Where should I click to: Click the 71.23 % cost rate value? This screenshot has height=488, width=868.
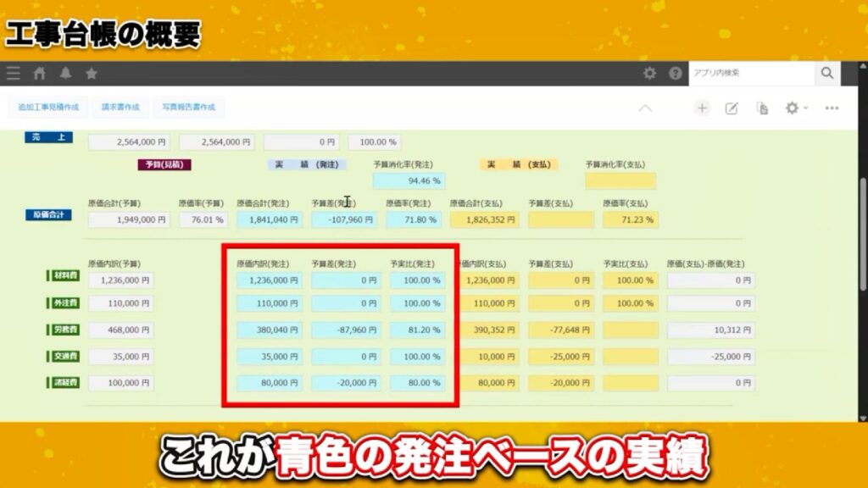point(631,219)
